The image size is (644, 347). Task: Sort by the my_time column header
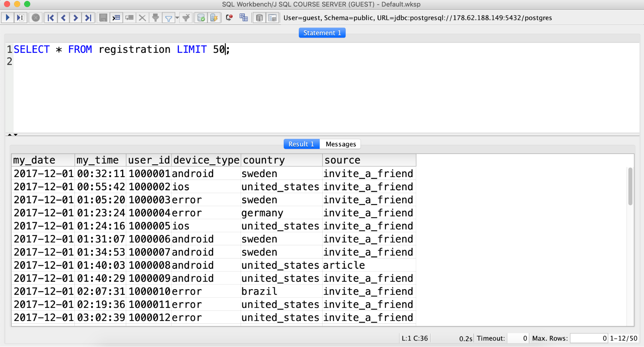[x=100, y=160]
